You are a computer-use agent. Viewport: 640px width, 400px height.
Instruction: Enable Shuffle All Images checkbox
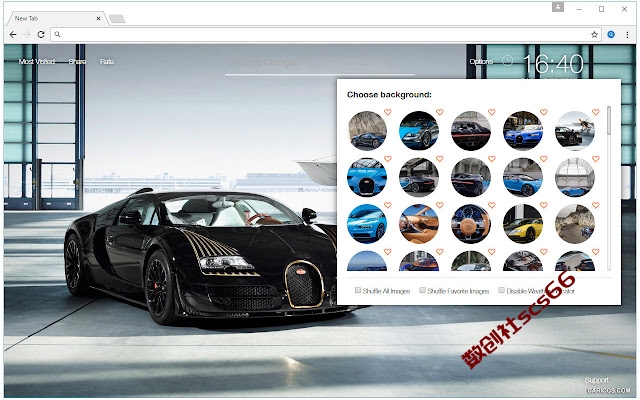tap(358, 290)
